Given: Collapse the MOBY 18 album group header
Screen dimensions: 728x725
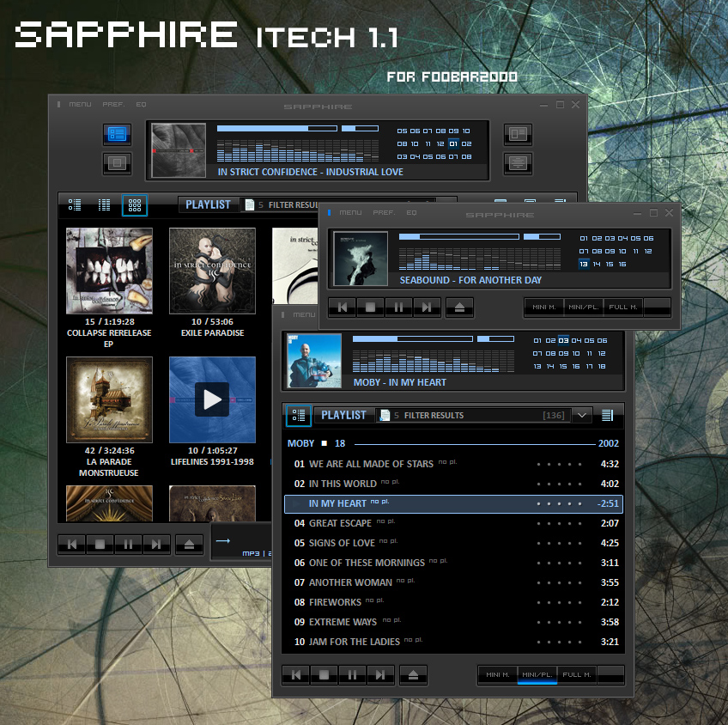Looking at the screenshot, I should tap(452, 443).
